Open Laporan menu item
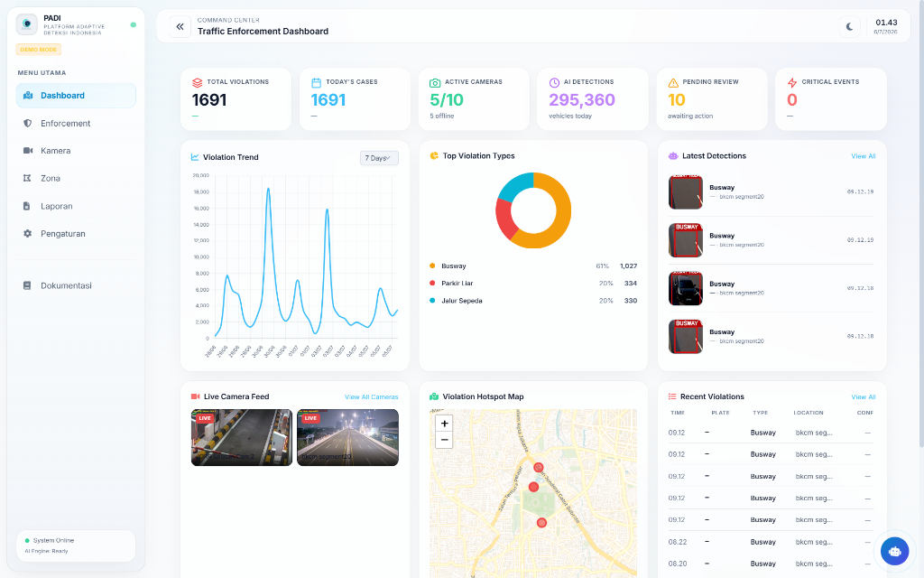This screenshot has width=924, height=578. coord(76,207)
